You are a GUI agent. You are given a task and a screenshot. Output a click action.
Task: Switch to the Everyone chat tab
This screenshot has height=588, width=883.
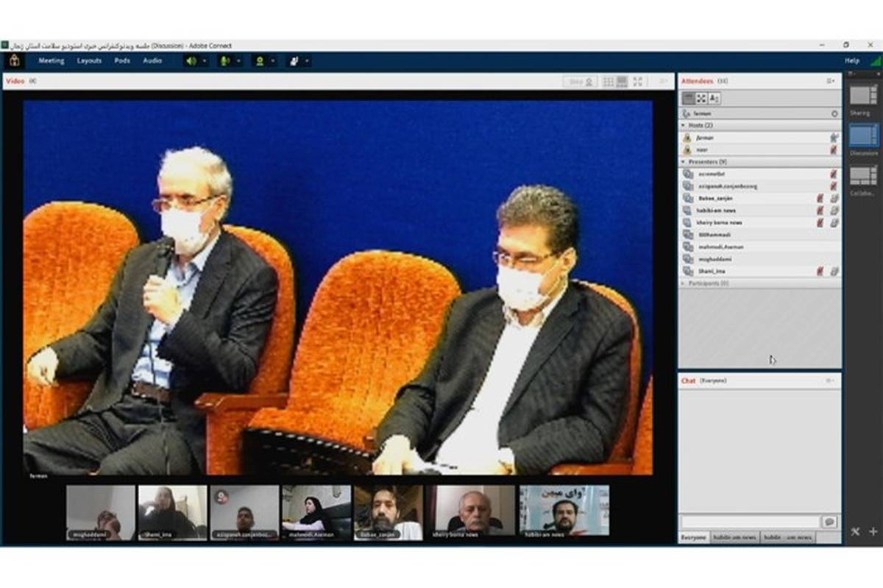pos(695,538)
